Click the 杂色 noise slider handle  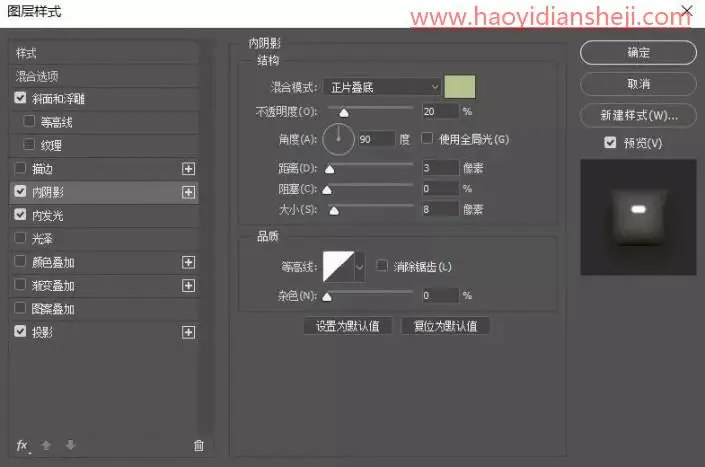(x=327, y=297)
